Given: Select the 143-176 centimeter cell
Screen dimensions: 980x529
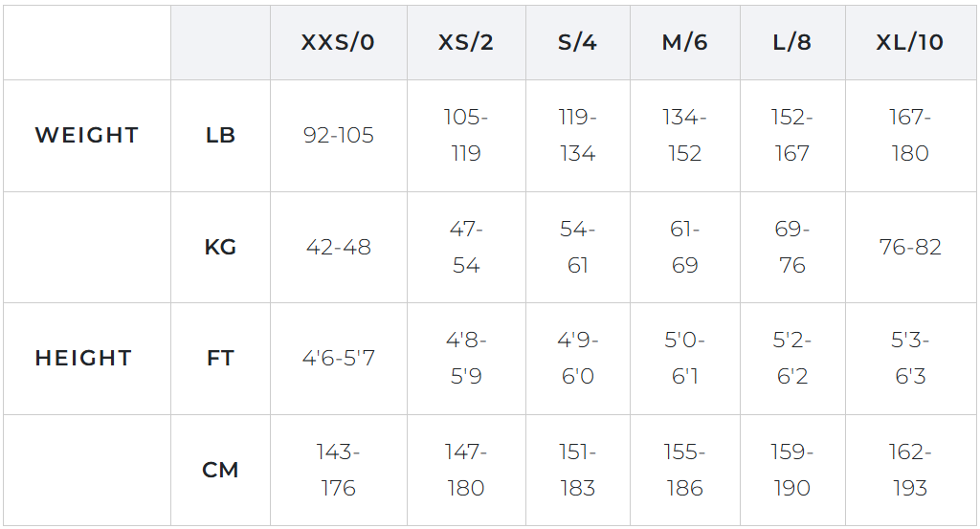Looking at the screenshot, I should [x=338, y=470].
